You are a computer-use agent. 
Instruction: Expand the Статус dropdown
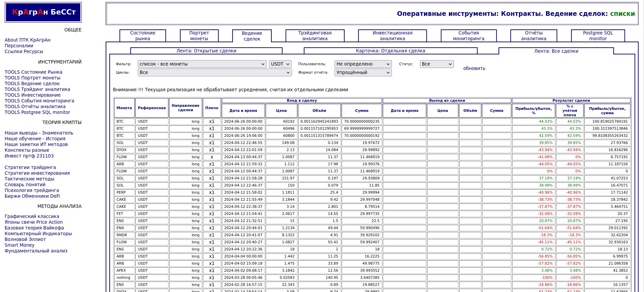coord(436,64)
